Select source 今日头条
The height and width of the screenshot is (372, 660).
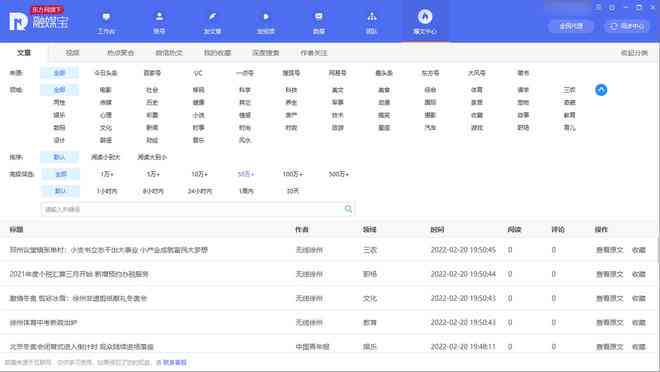(106, 73)
